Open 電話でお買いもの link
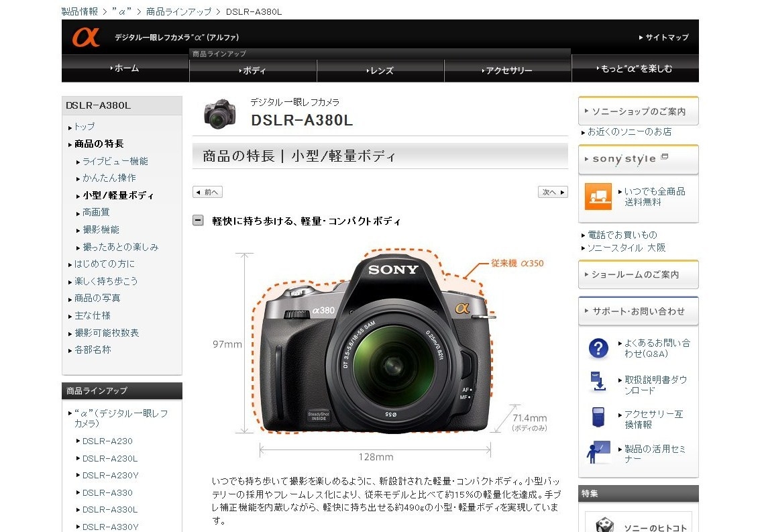The image size is (762, 532). [x=622, y=235]
